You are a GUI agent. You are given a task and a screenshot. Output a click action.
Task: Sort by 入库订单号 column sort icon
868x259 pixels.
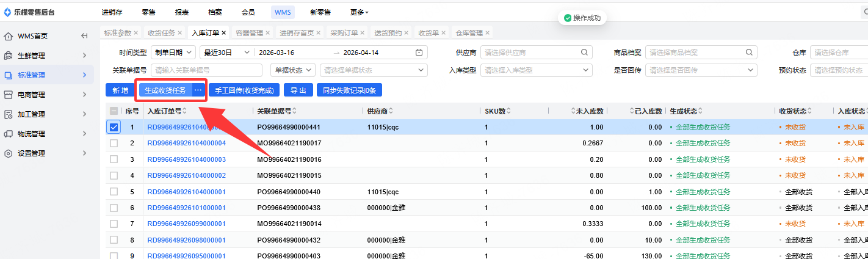tap(185, 111)
